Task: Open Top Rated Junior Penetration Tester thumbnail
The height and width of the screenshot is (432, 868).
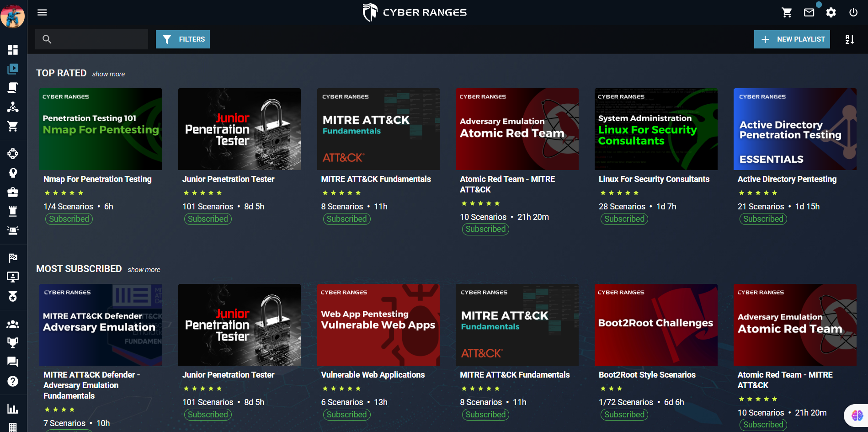Action: click(x=240, y=129)
